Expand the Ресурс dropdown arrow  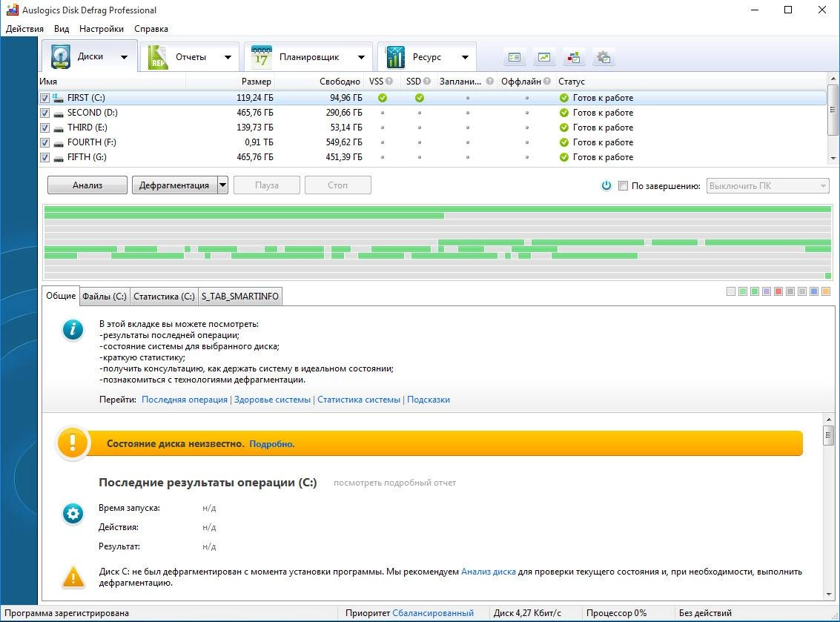click(465, 57)
